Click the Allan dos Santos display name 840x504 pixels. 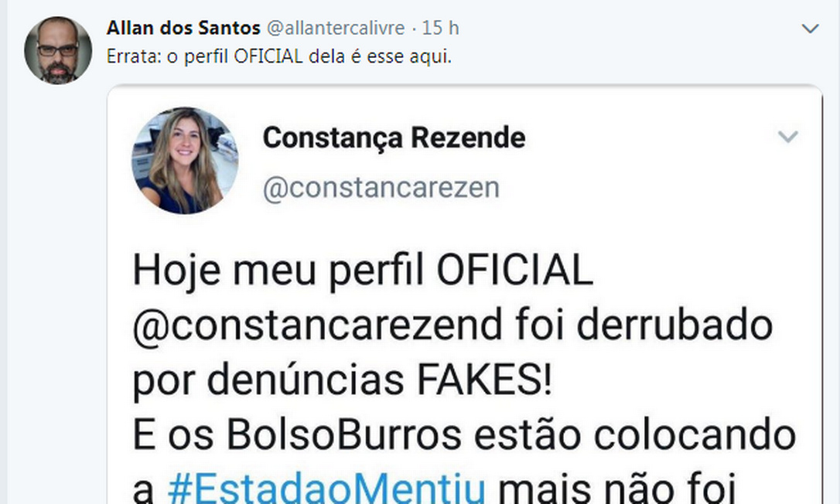pos(183,28)
